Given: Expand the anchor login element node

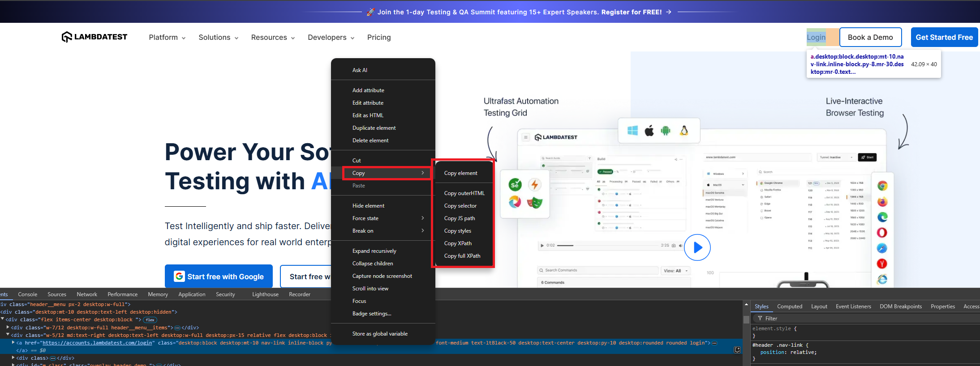Looking at the screenshot, I should 13,343.
